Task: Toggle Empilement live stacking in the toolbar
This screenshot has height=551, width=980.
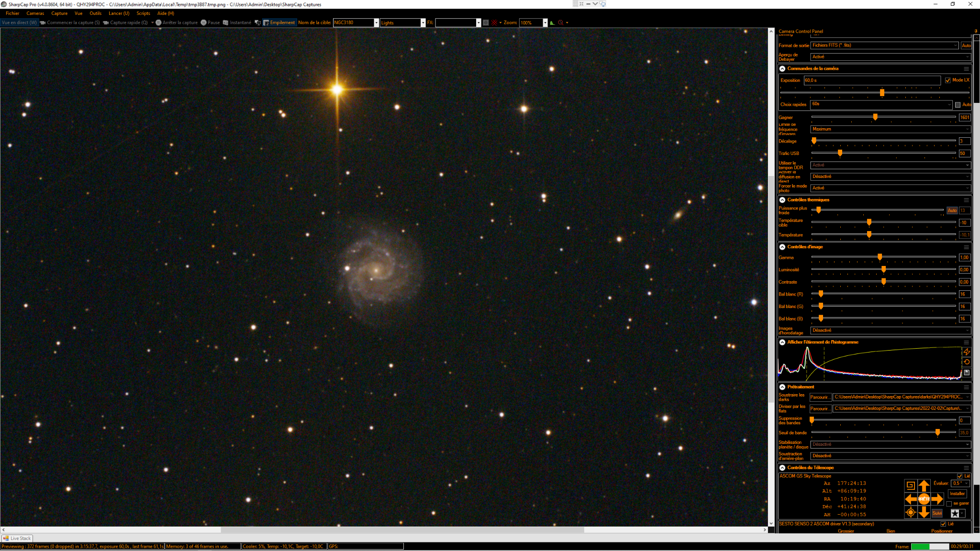Action: [279, 22]
